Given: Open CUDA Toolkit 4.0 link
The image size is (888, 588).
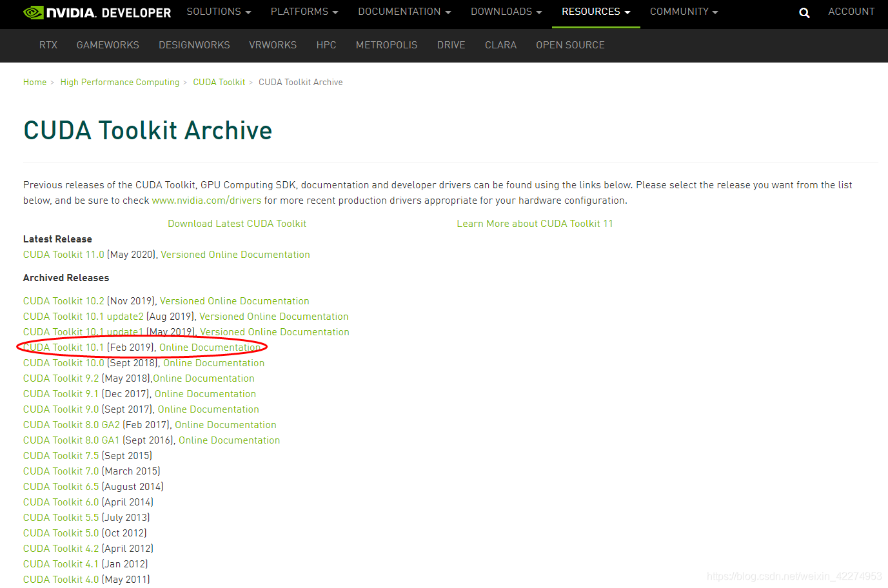Looking at the screenshot, I should coord(61,580).
